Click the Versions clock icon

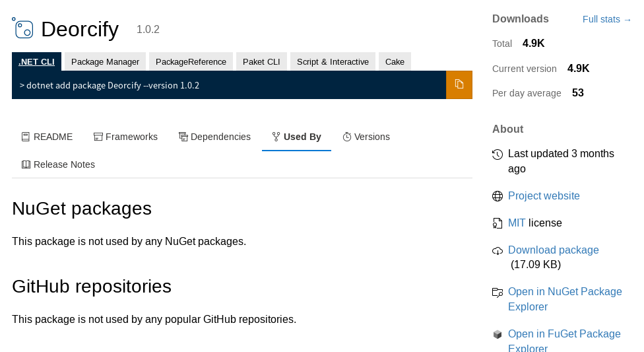point(347,137)
